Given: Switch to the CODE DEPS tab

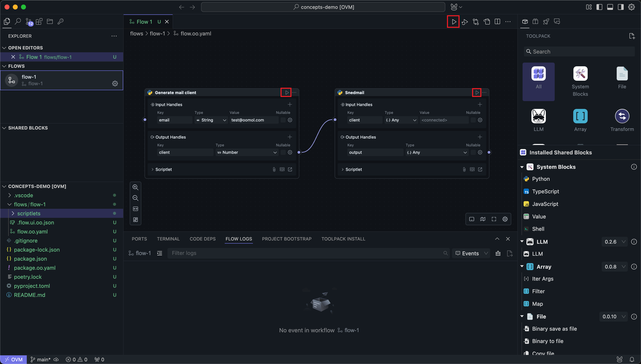Looking at the screenshot, I should pyautogui.click(x=202, y=239).
